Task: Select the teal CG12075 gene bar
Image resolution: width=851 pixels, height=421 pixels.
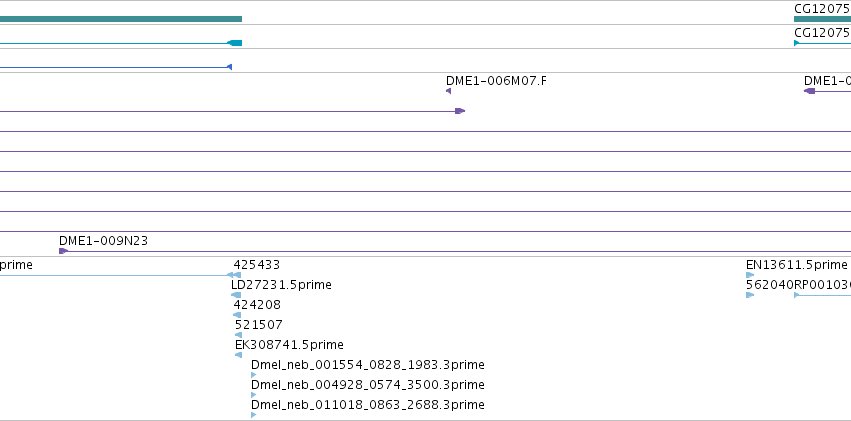Action: click(x=822, y=19)
